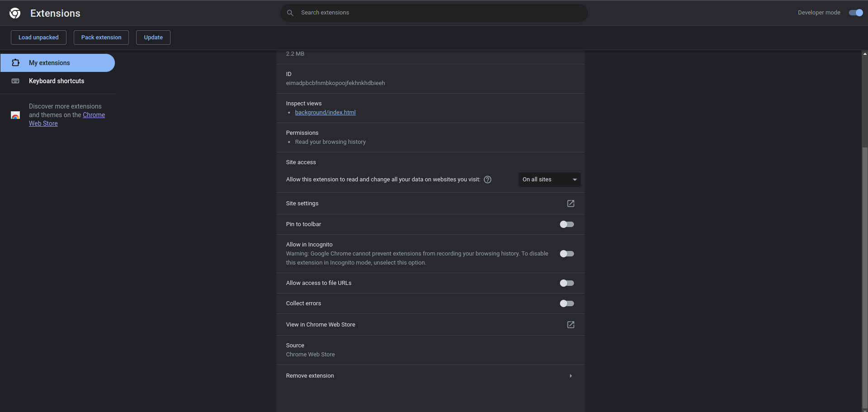
Task: Expand the Remove extension row
Action: [x=570, y=376]
